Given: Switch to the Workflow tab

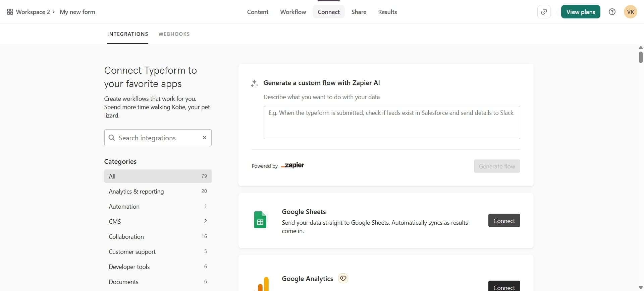Looking at the screenshot, I should click(x=293, y=12).
